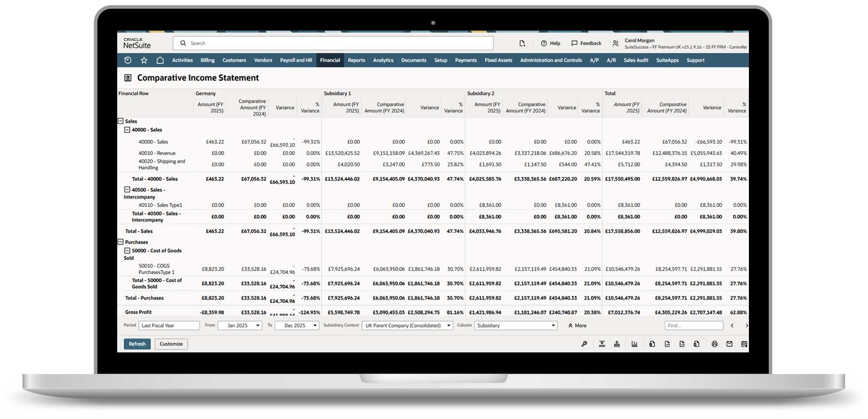
Task: Click the last file export icon before the printer
Action: coord(697,344)
